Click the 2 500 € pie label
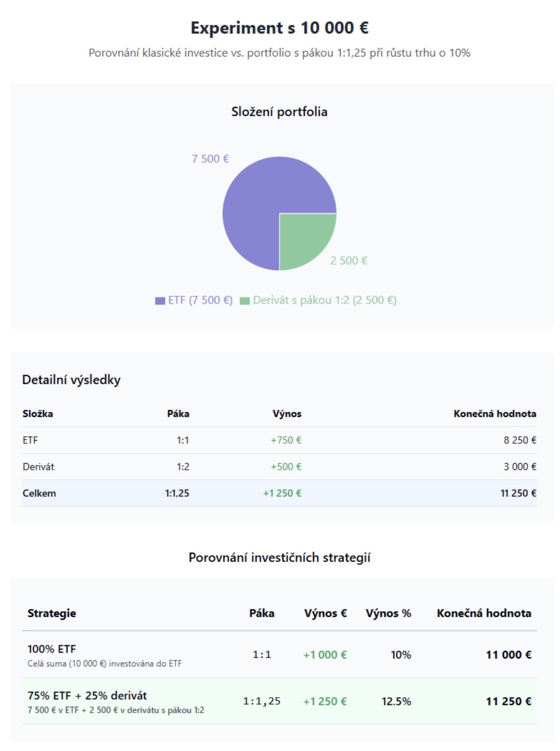560x751 pixels. [x=349, y=260]
